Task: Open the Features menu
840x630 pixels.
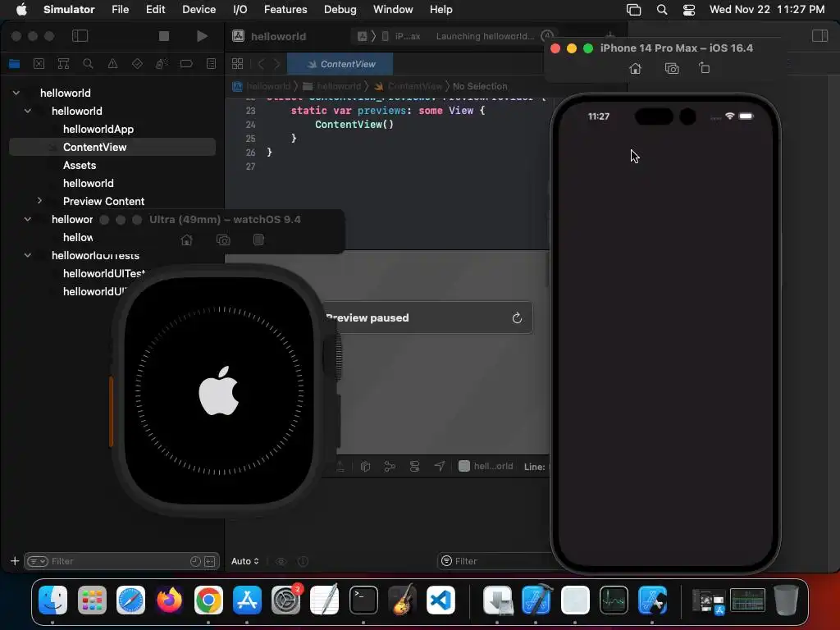Action: [x=285, y=9]
